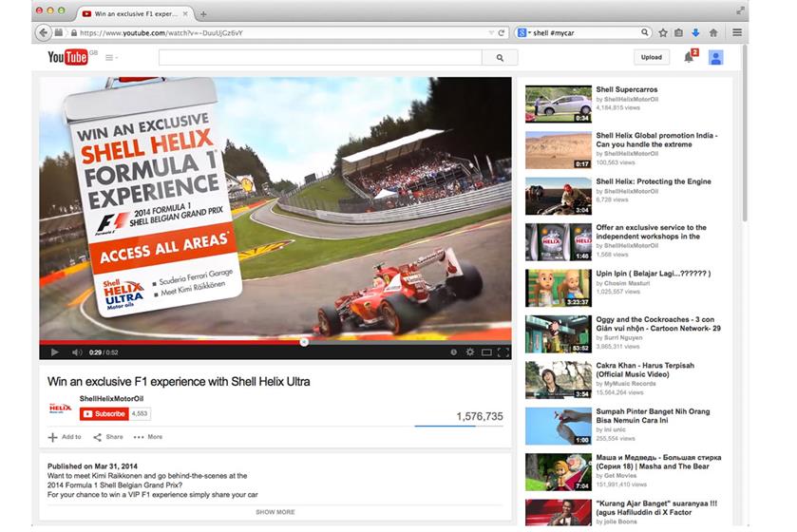Open the Shell Supercarros video thumbnail
This screenshot has width=797, height=532.
tap(559, 104)
